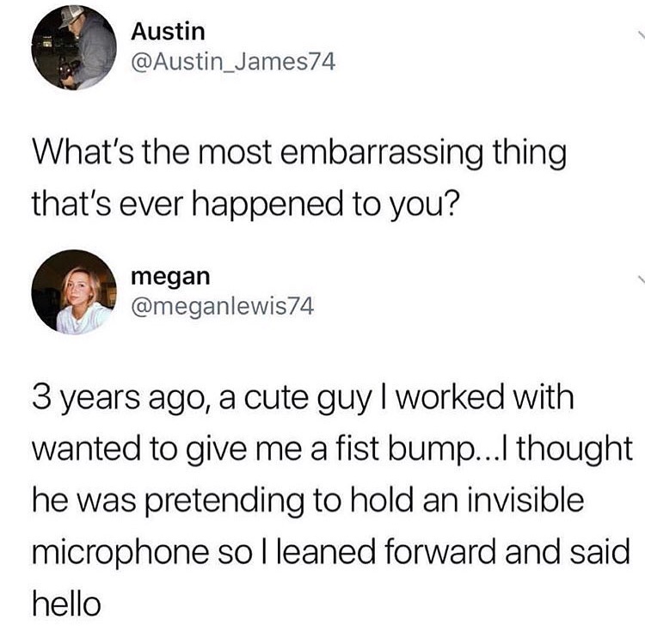Screen dimensions: 645x644
Task: Click the word 'happened' in Austin's question
Action: (267, 205)
